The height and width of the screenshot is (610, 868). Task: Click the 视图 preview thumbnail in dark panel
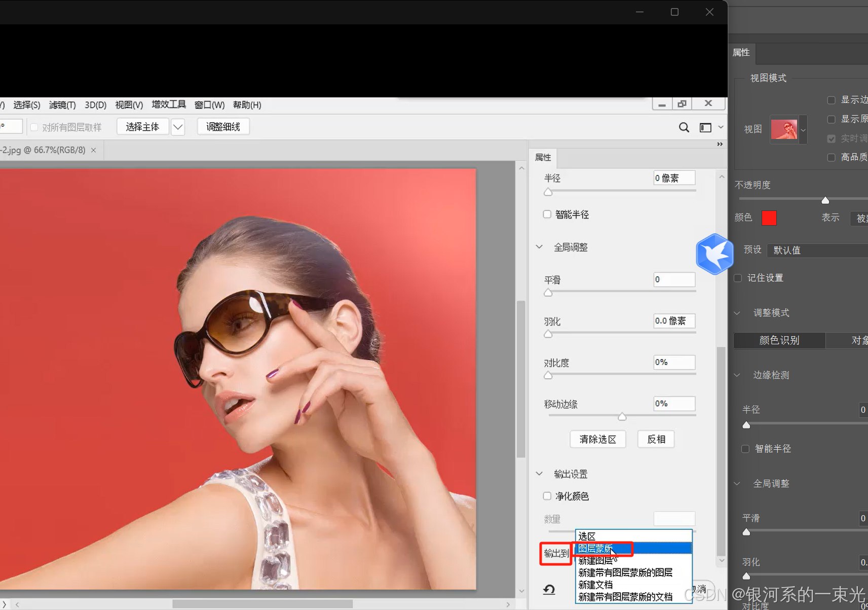point(784,129)
